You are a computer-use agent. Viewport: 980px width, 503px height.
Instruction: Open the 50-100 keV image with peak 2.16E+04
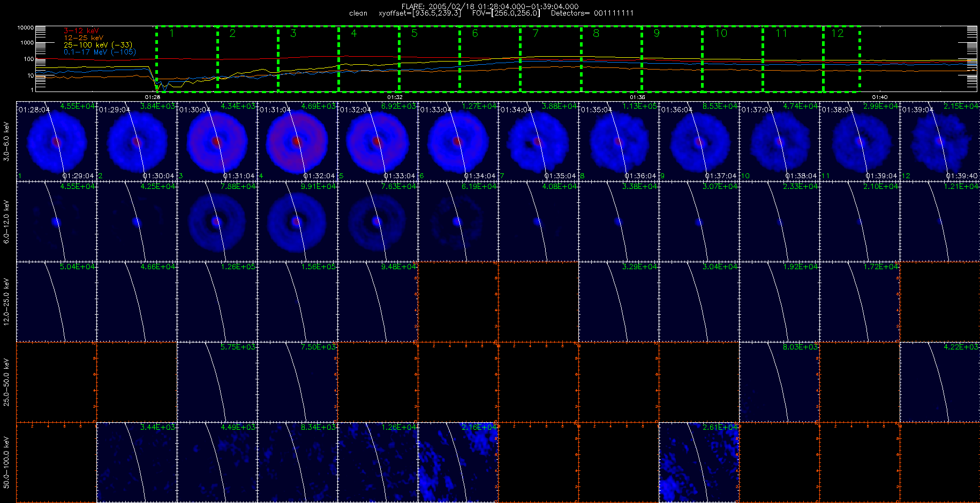[x=458, y=462]
